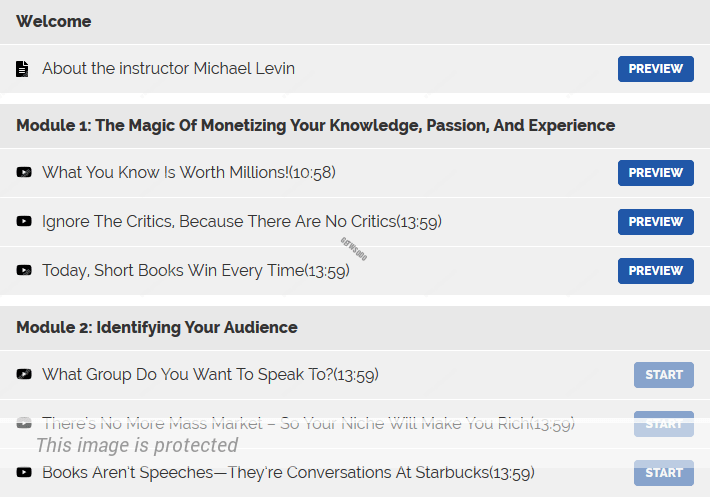The height and width of the screenshot is (497, 710).
Task: Click video icon beside Today, Short Books Win
Action: [24, 270]
